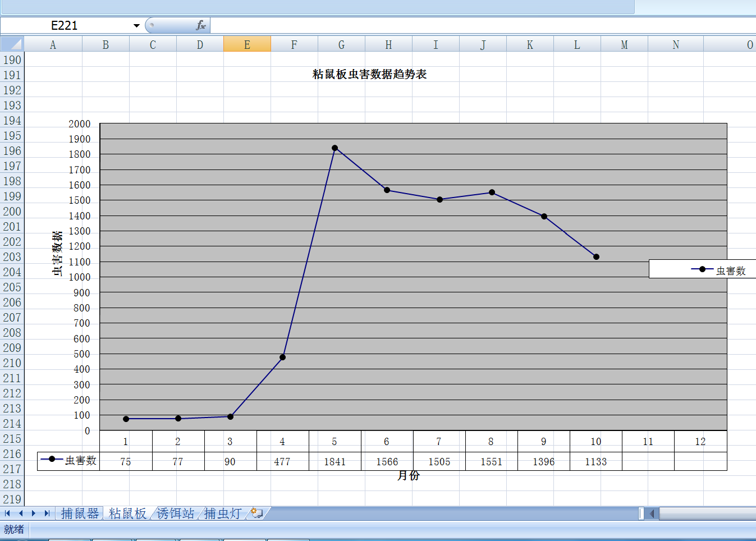Click the fx insert function icon

pyautogui.click(x=200, y=25)
